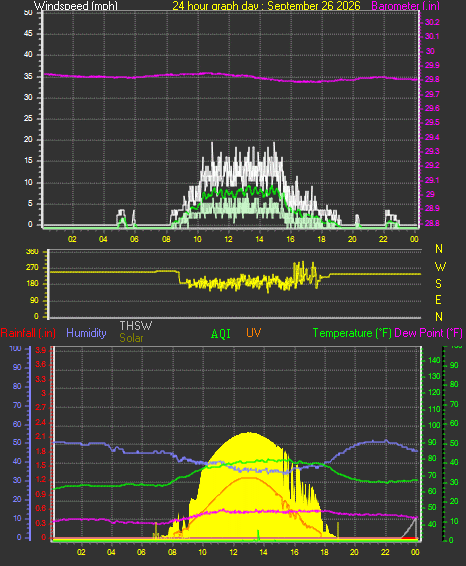Click the Solar legend label
Image resolution: width=466 pixels, height=566 pixels.
pos(131,338)
